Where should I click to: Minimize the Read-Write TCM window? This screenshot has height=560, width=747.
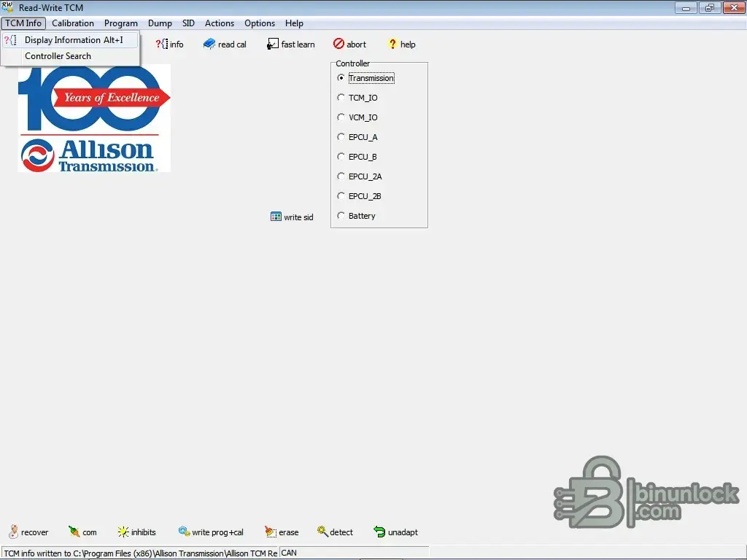[x=686, y=7]
